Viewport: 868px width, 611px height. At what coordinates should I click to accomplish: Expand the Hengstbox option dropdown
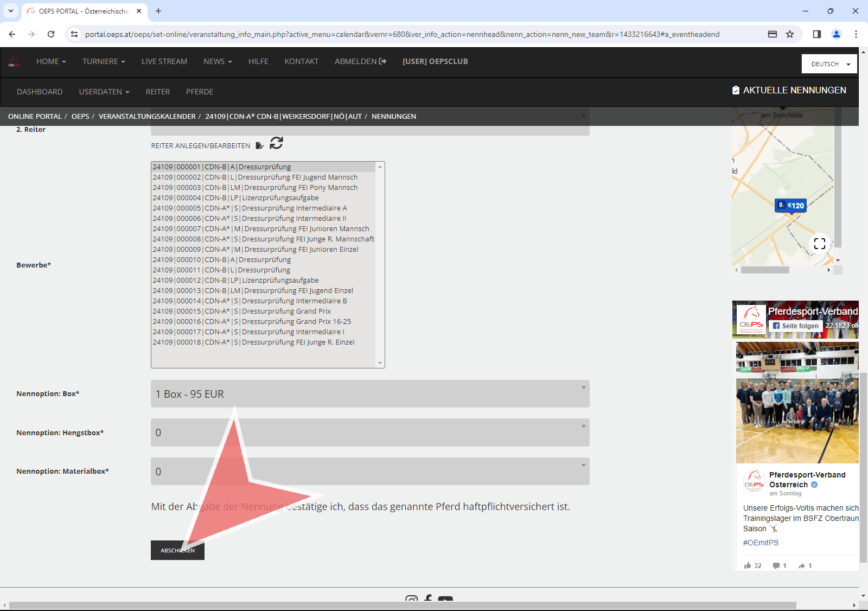tap(370, 432)
